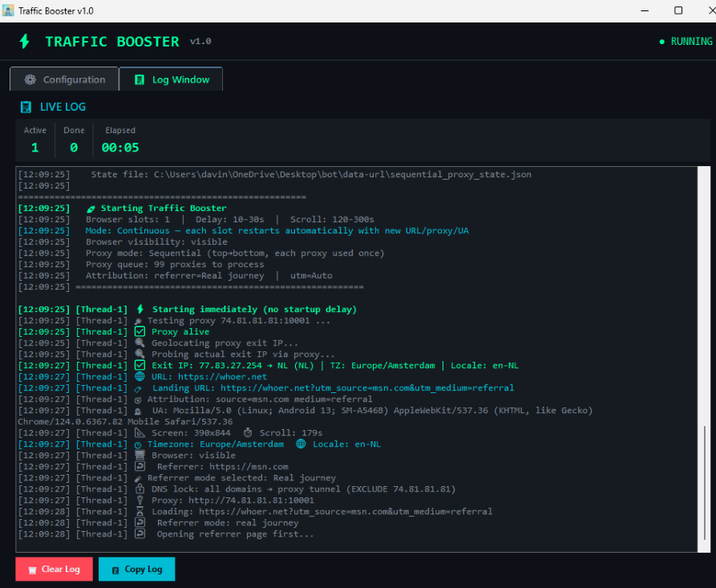The image size is (716, 588).
Task: Click the Traffic Booster icon in the title bar
Action: [10, 10]
